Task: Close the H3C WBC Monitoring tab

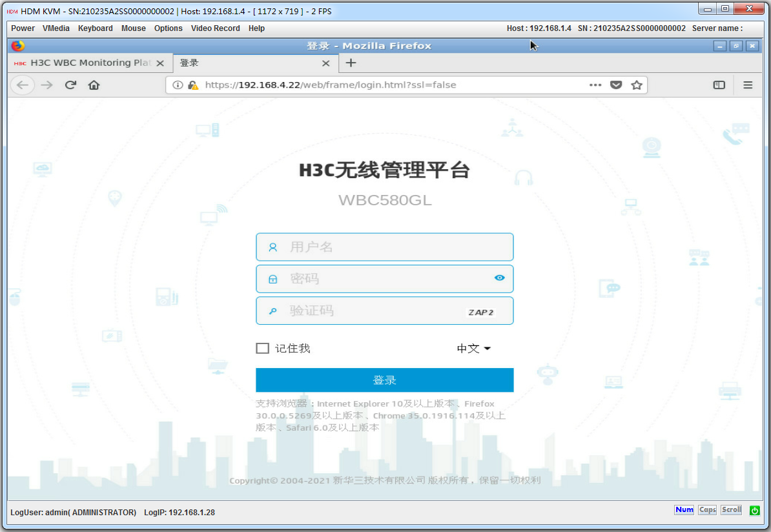Action: click(x=159, y=63)
